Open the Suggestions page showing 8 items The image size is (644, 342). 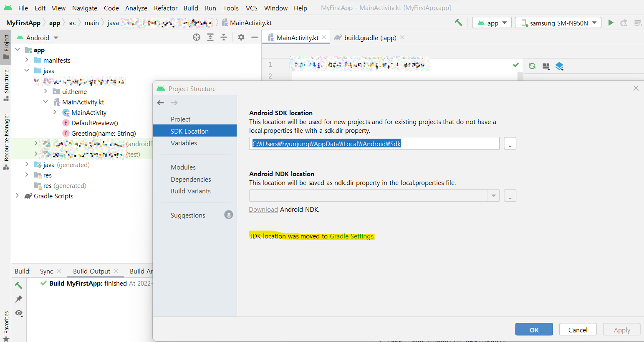tap(187, 215)
